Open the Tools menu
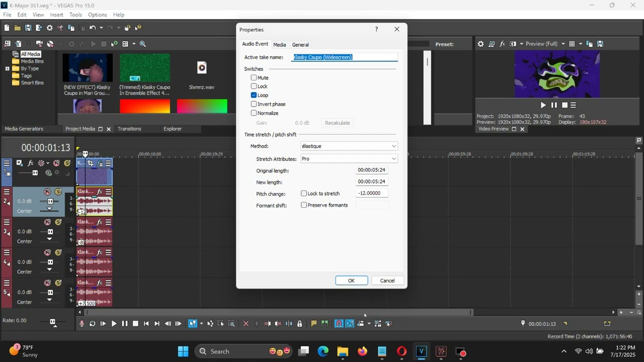The height and width of the screenshot is (362, 644). click(x=75, y=15)
